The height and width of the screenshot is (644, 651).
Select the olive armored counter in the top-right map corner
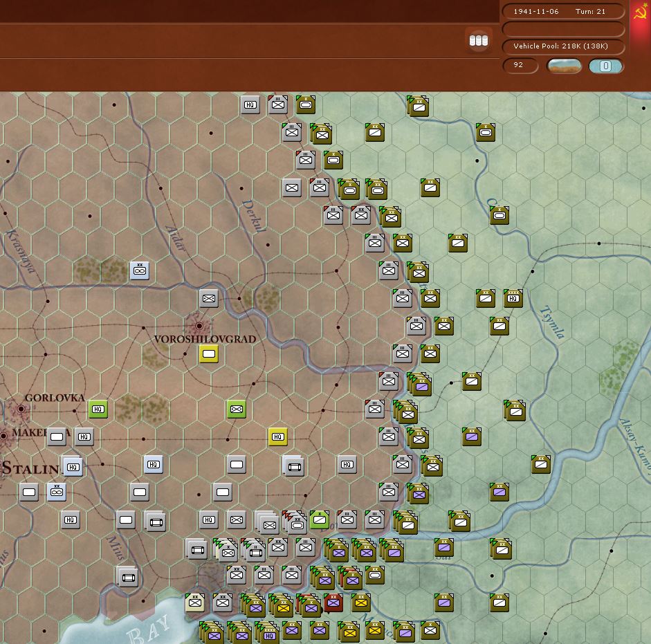click(x=486, y=132)
